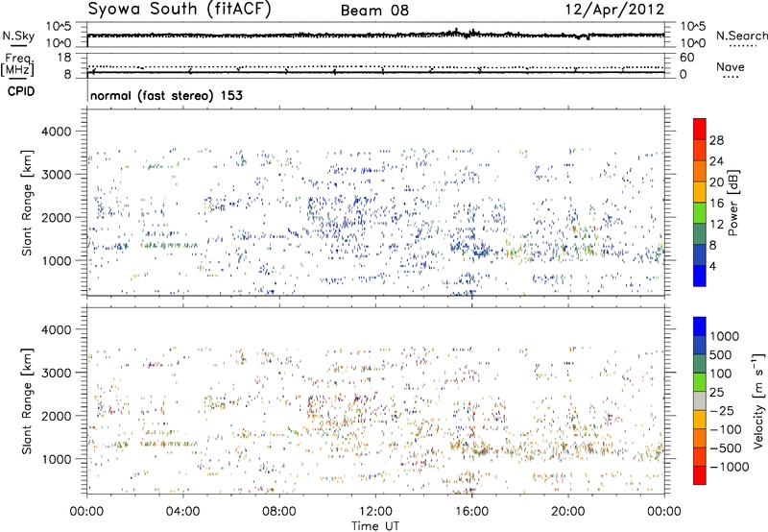Image resolution: width=768 pixels, height=532 pixels.
Task: Click the '-1000' Velocity colorbar value
Action: (x=730, y=467)
